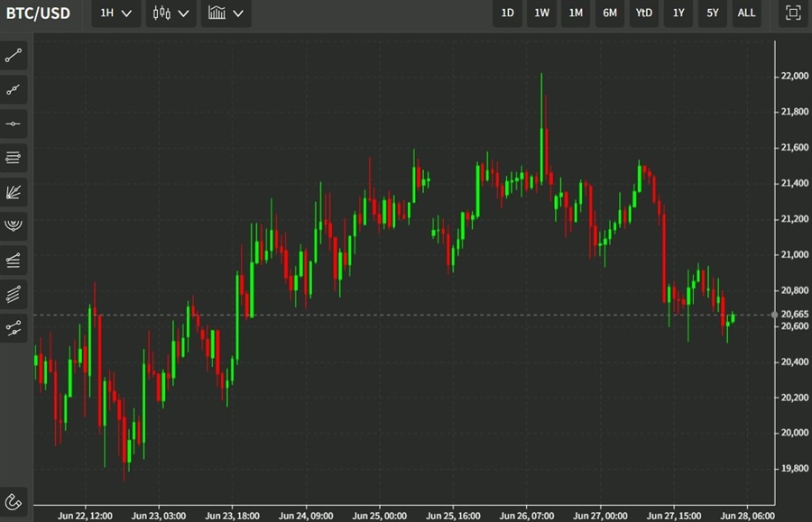Select the fan lines drawing tool
812x522 pixels.
tap(14, 191)
